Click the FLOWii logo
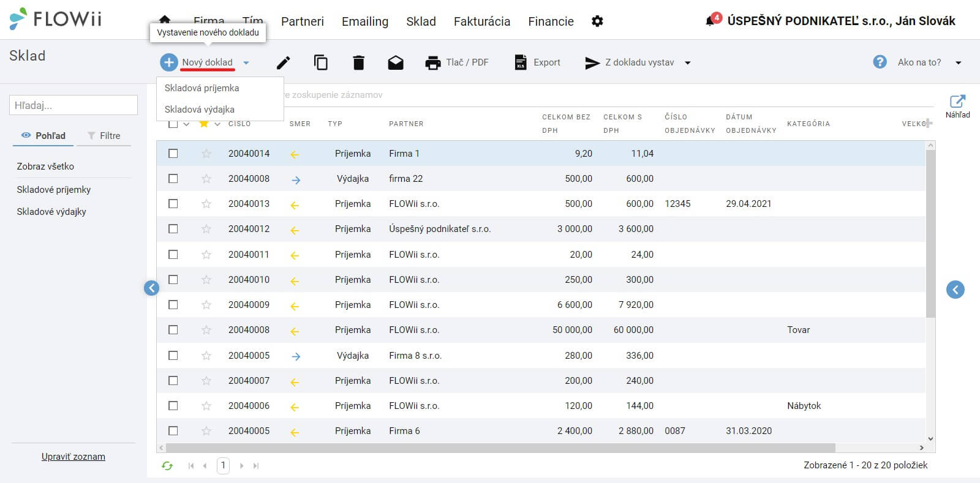Screen dimensions: 980x483 click(x=55, y=19)
